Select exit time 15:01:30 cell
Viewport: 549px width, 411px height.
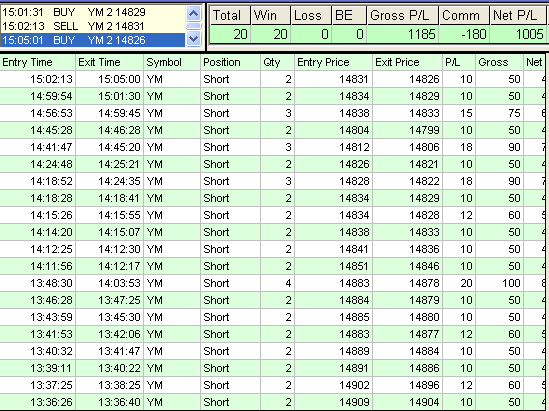[109, 96]
